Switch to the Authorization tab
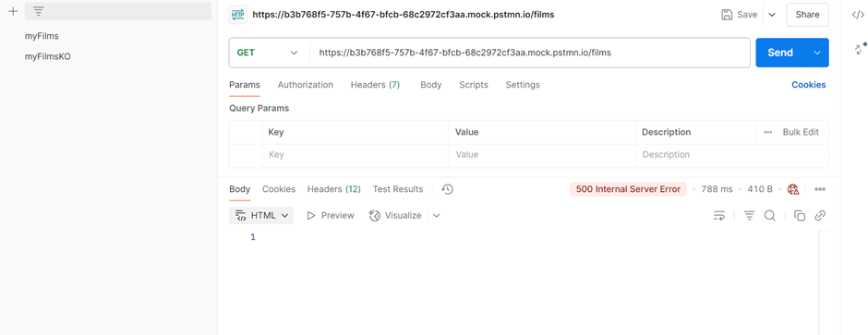This screenshot has height=335, width=868. click(x=305, y=85)
